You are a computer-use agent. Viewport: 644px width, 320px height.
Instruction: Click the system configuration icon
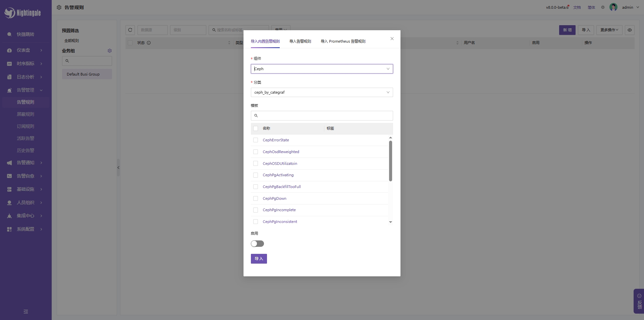tap(9, 229)
